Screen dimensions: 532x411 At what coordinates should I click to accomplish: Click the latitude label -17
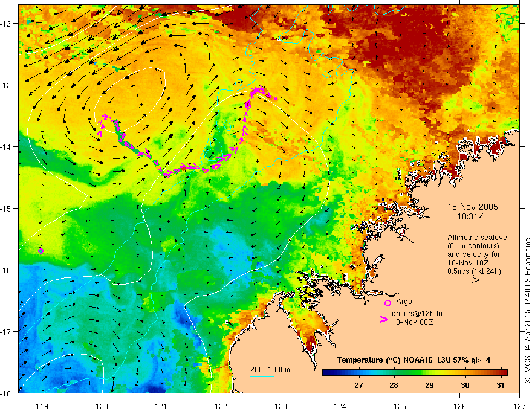(7, 331)
